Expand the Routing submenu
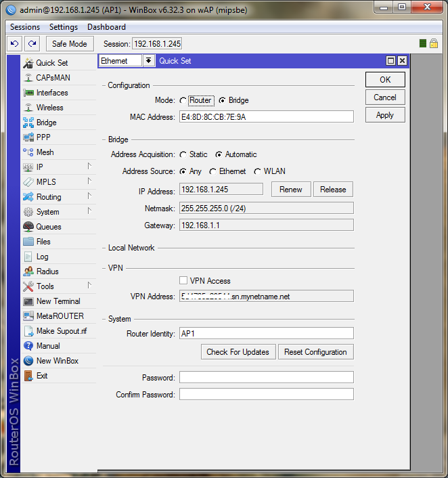The width and height of the screenshot is (448, 478). [89, 197]
